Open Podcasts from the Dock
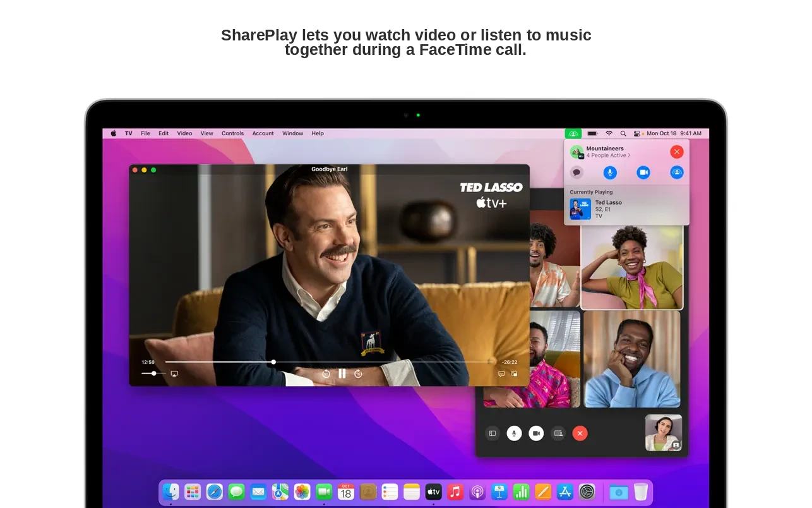The height and width of the screenshot is (508, 812). 477,492
